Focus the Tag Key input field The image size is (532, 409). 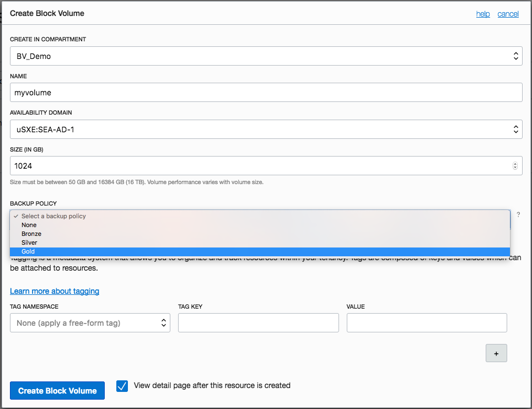pyautogui.click(x=258, y=323)
